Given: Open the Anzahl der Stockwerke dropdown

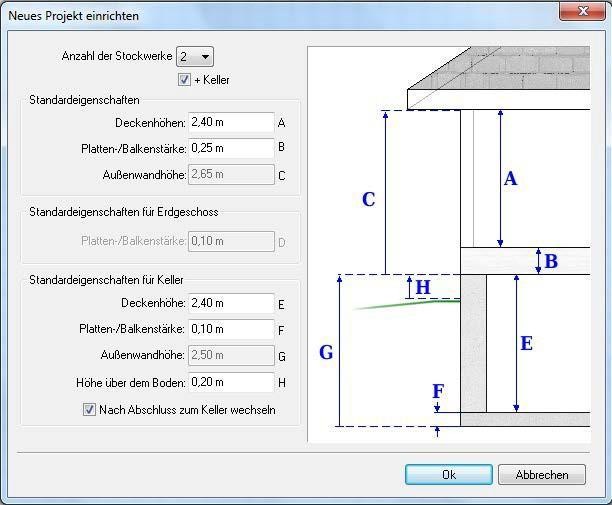Looking at the screenshot, I should point(195,57).
